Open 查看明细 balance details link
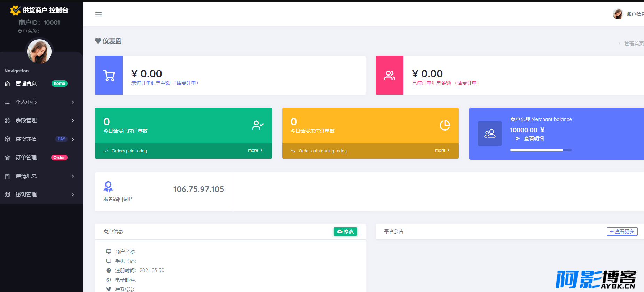 pos(534,139)
